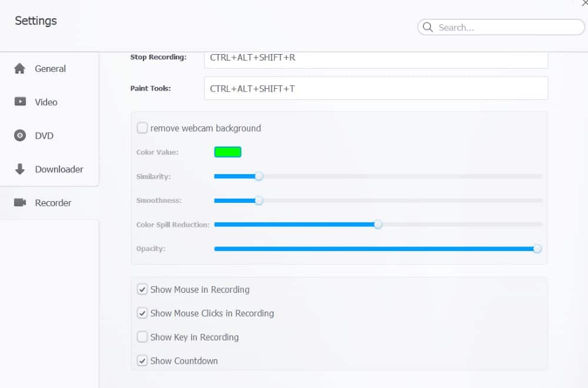
Task: Enable remove webcam background checkbox
Action: (142, 128)
